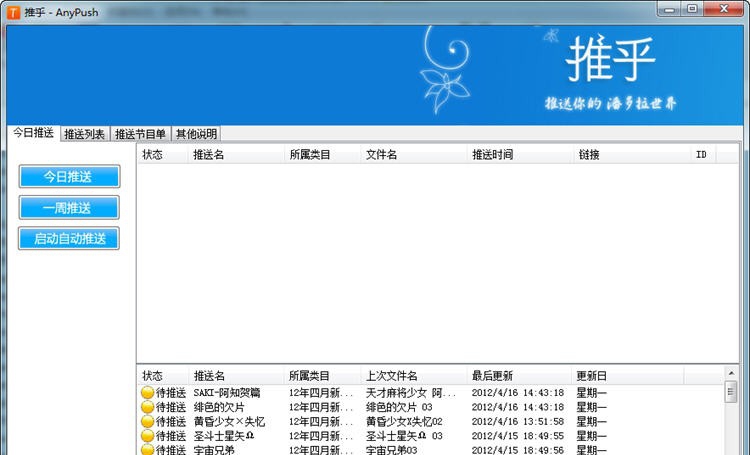The image size is (750, 455).
Task: Click the ID column header
Action: tap(703, 155)
